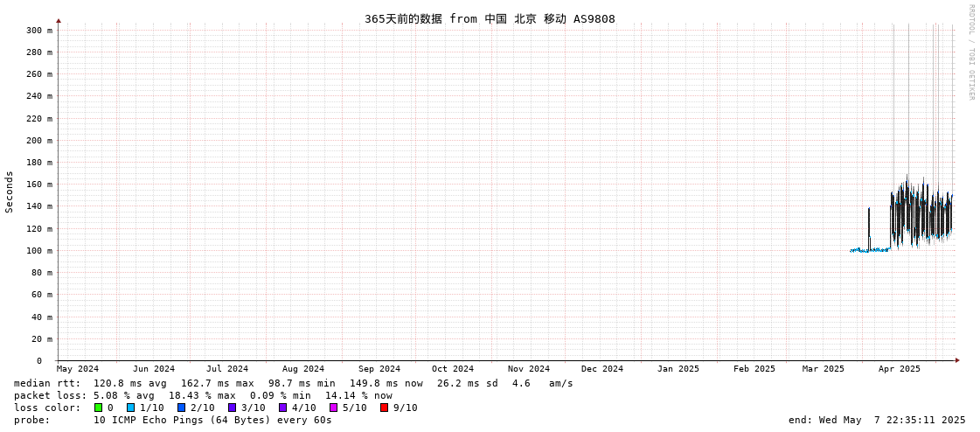The height and width of the screenshot is (432, 980).
Task: Click the 300 m y-axis value
Action: [x=39, y=30]
